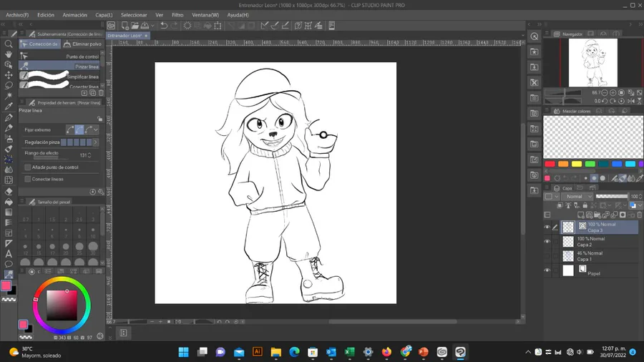Select the Zoom magnifier tool
644x362 pixels.
tap(9, 44)
